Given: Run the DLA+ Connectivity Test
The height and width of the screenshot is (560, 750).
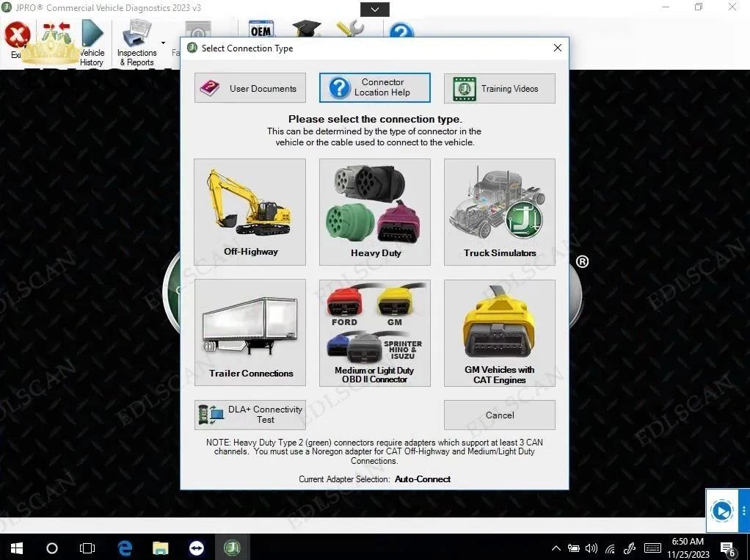Looking at the screenshot, I should pos(250,415).
